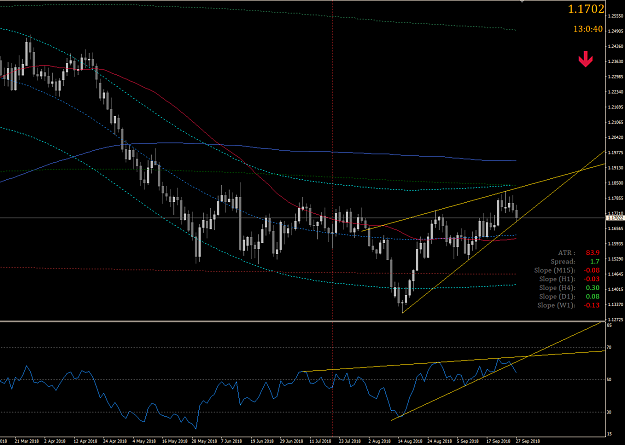Click the 13:0:40 candle countdown timer
This screenshot has width=625, height=445.
[588, 29]
